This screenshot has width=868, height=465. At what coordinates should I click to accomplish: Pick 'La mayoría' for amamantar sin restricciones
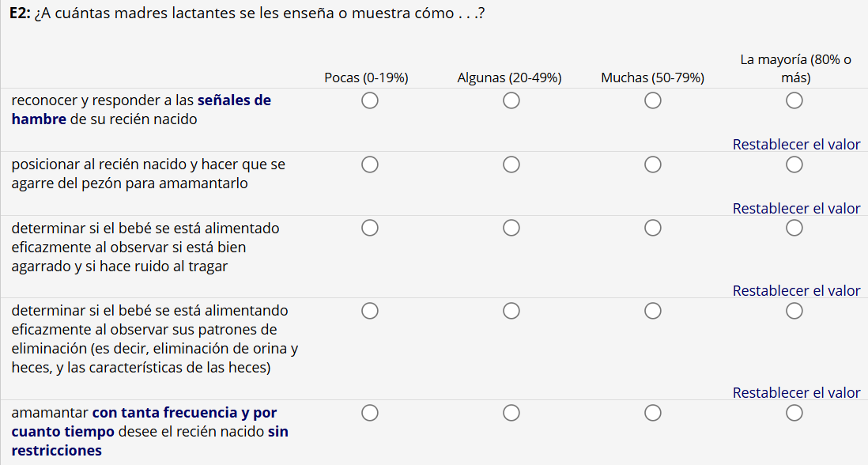(x=794, y=413)
